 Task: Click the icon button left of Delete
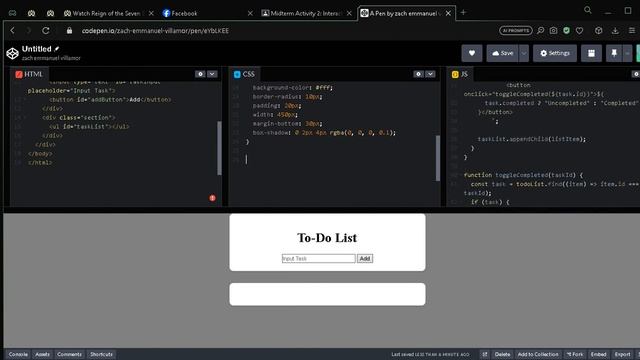[x=484, y=354]
